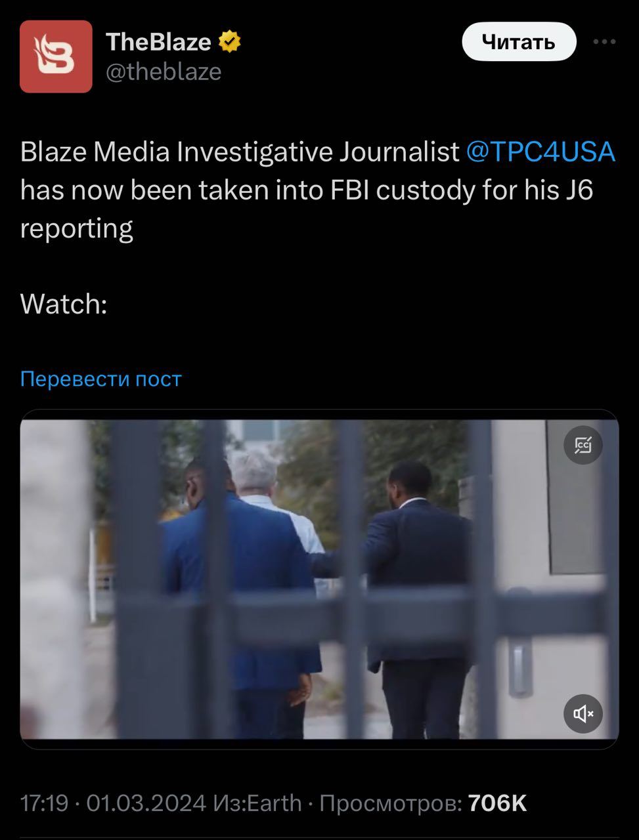Click the Просмотров views label

[390, 803]
